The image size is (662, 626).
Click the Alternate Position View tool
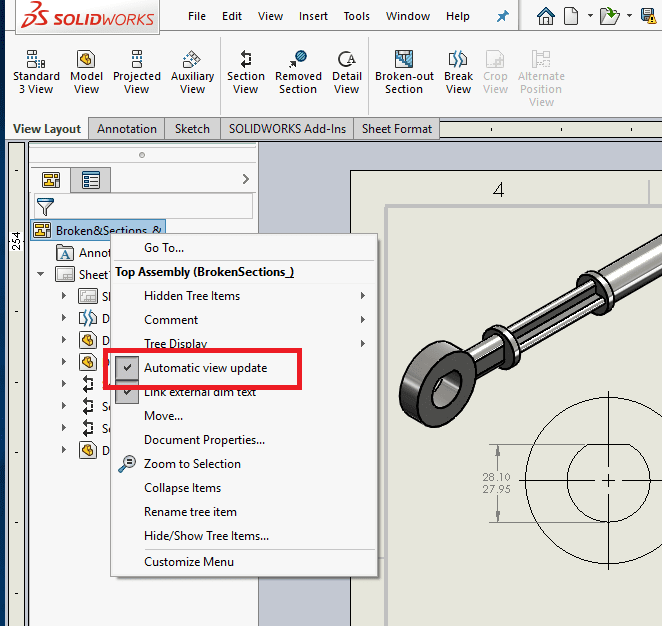(x=541, y=78)
